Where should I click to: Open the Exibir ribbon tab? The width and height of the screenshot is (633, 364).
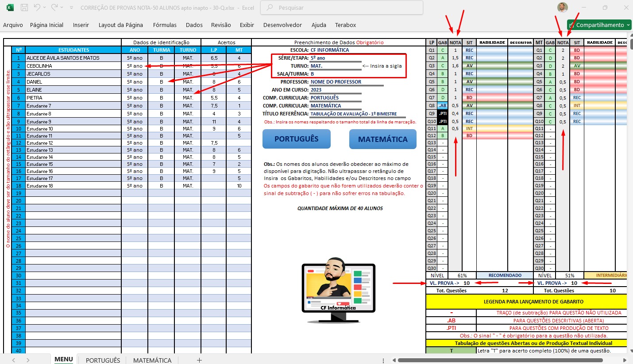(x=247, y=25)
